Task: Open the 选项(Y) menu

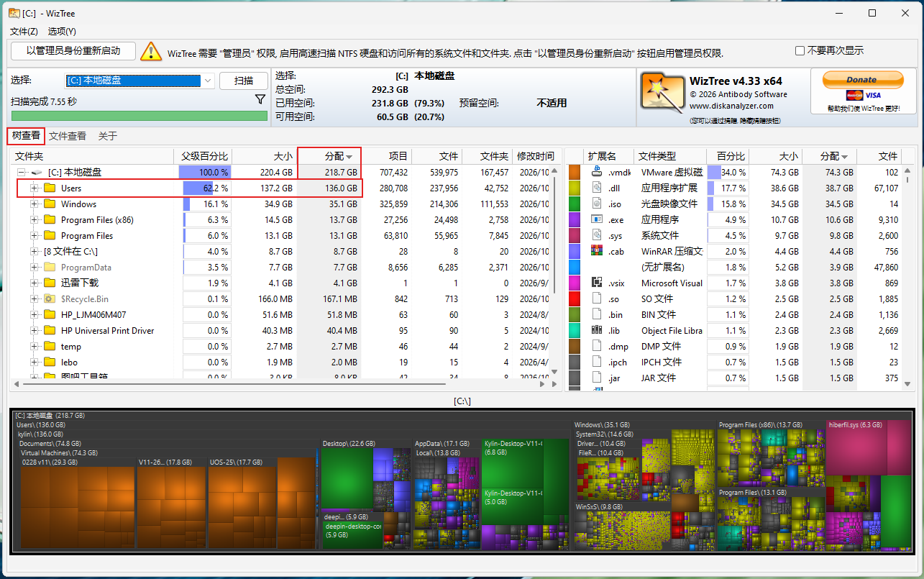Action: coord(62,32)
